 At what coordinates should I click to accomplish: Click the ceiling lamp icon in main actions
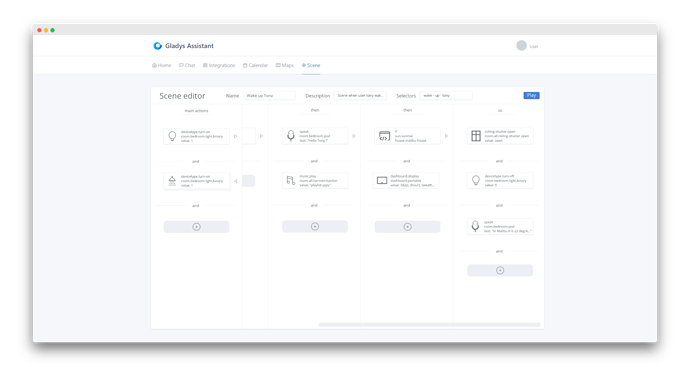[x=172, y=180]
